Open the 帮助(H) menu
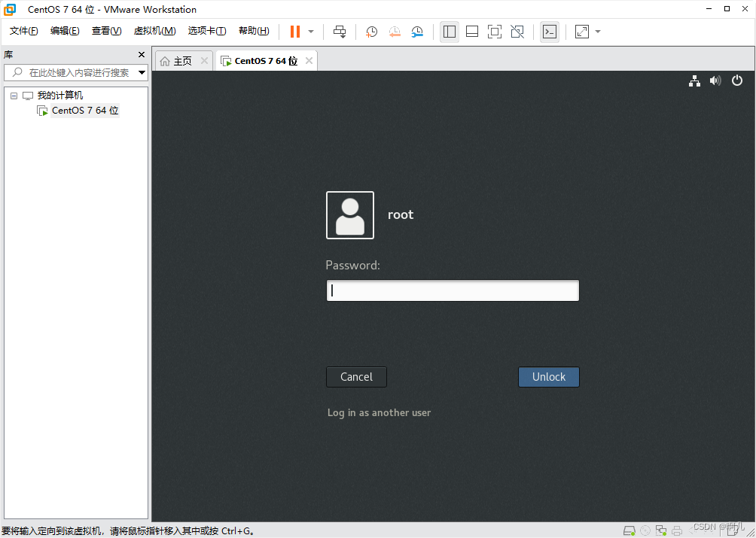This screenshot has width=756, height=538. point(254,31)
